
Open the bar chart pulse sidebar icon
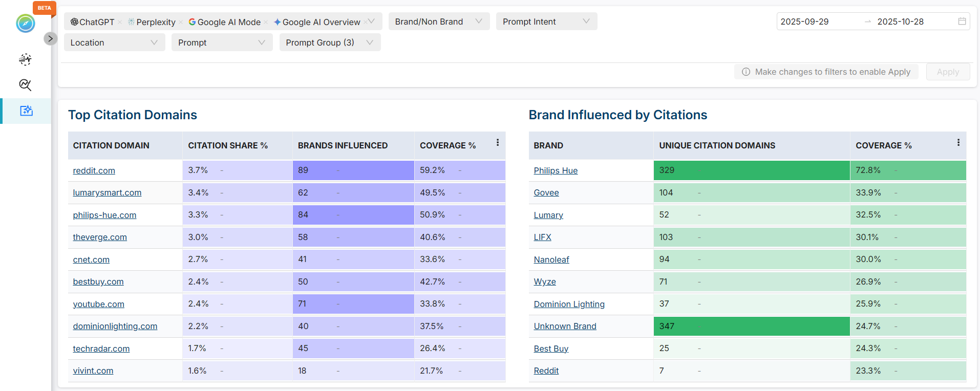click(25, 59)
